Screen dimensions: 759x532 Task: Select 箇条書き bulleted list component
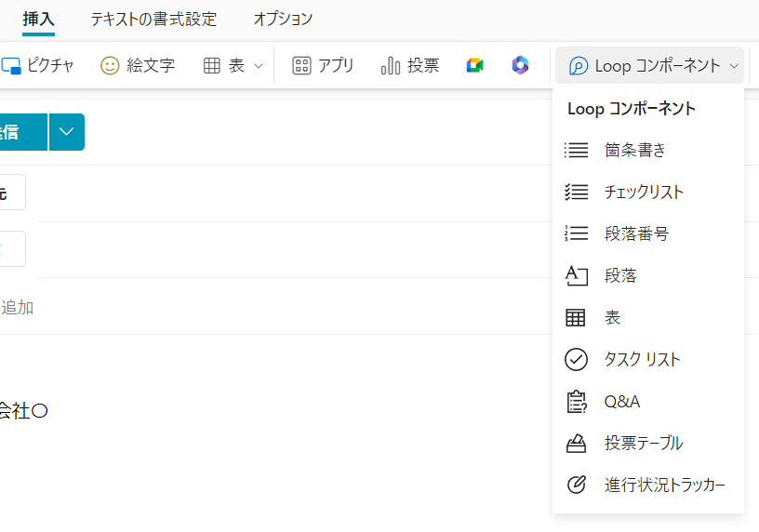(x=648, y=150)
